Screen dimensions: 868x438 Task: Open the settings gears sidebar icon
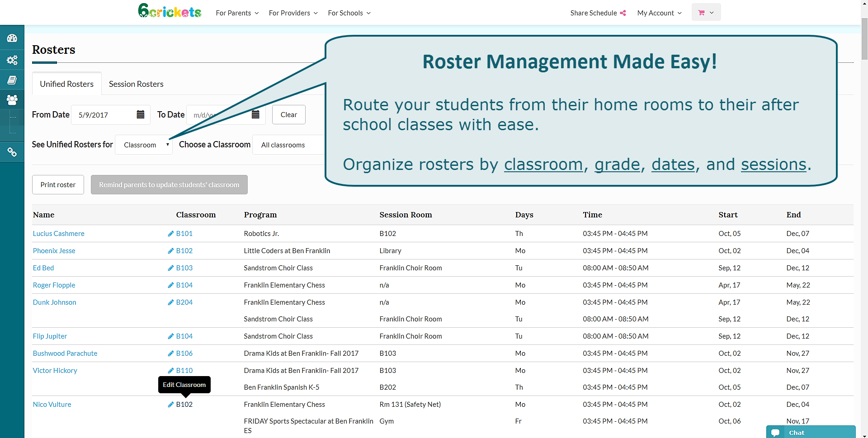12,60
